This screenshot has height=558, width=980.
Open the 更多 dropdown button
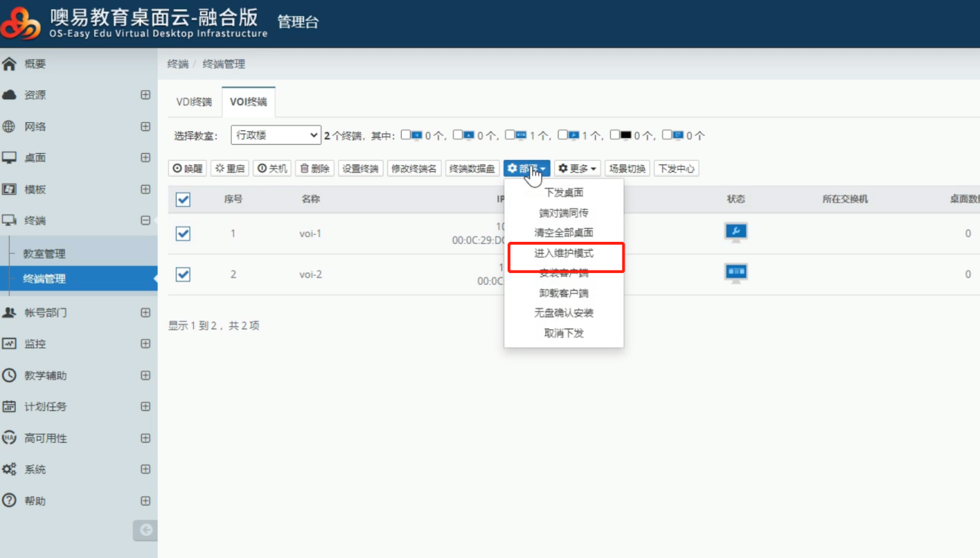click(578, 168)
